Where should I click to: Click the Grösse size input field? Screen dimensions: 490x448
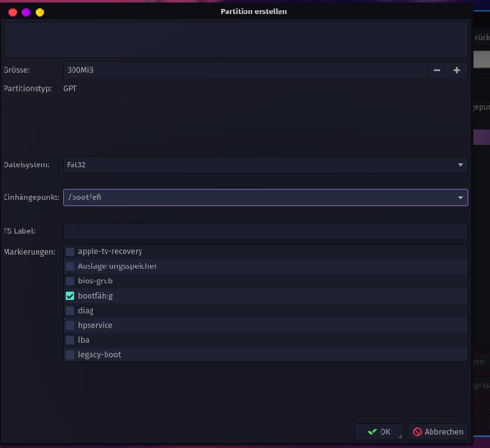tap(245, 70)
